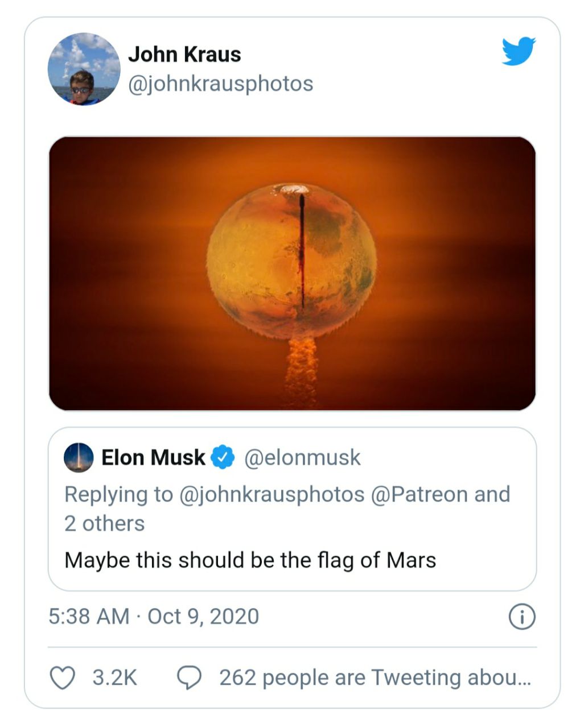Click the Twitter bird logo
Image resolution: width=584 pixels, height=728 pixels.
tap(519, 51)
